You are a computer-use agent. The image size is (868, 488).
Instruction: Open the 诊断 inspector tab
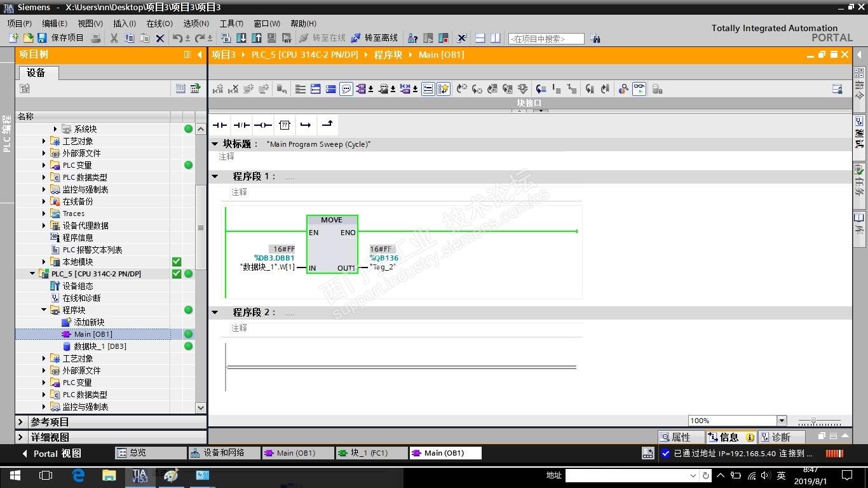point(782,437)
